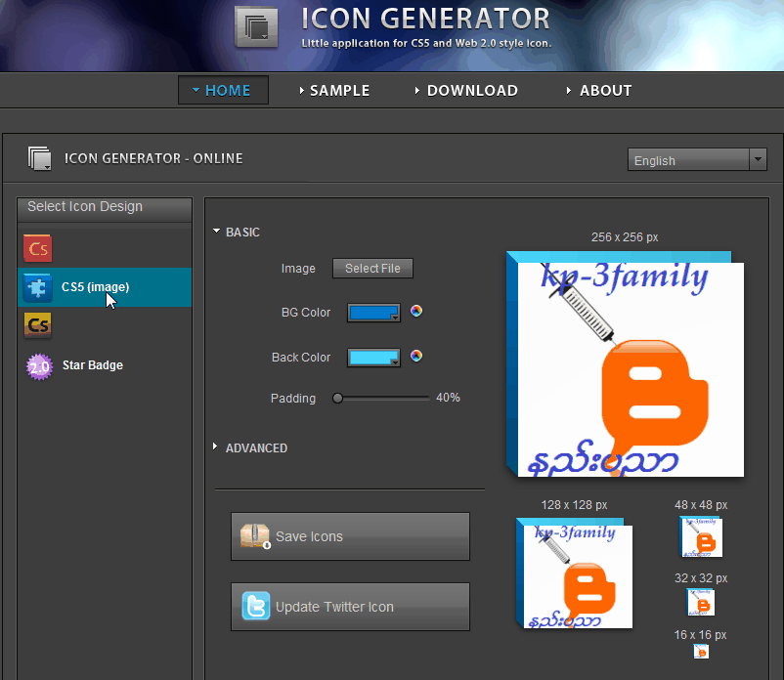Click the BG Color label
Image resolution: width=784 pixels, height=680 pixels.
(306, 313)
